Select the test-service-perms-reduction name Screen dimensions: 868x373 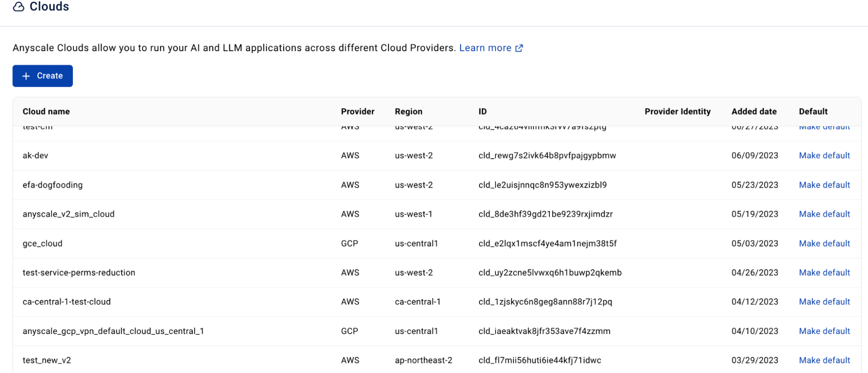tap(79, 272)
